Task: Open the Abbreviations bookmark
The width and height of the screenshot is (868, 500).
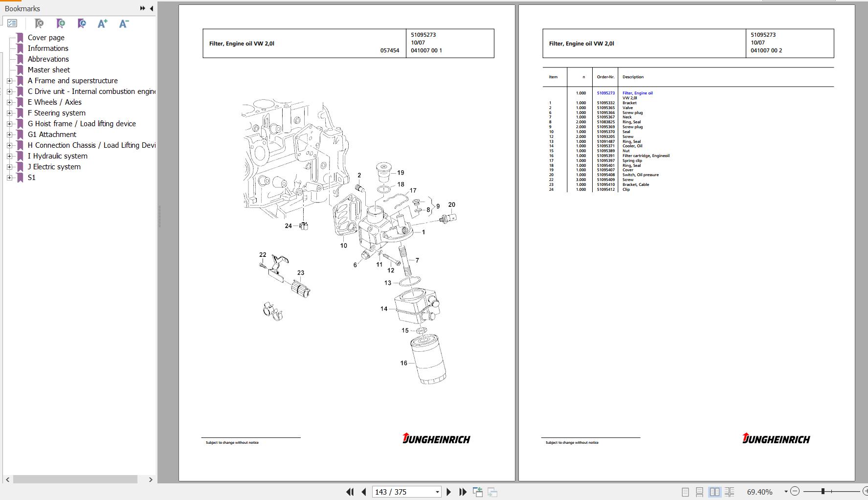Action: click(x=48, y=59)
